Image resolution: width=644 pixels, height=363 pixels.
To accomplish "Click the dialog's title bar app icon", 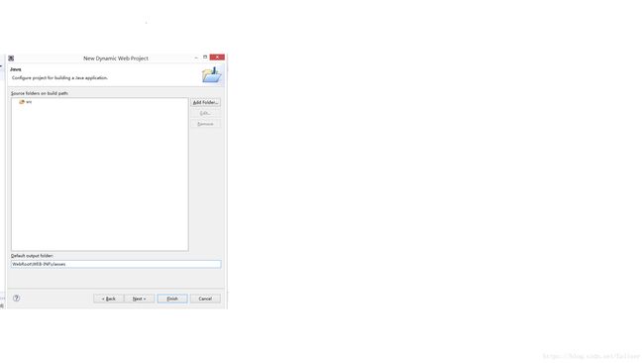I will [x=11, y=59].
